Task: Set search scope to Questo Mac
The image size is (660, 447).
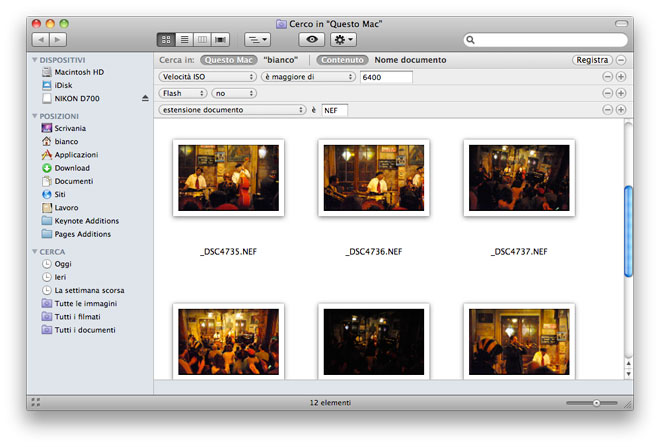Action: [x=229, y=60]
